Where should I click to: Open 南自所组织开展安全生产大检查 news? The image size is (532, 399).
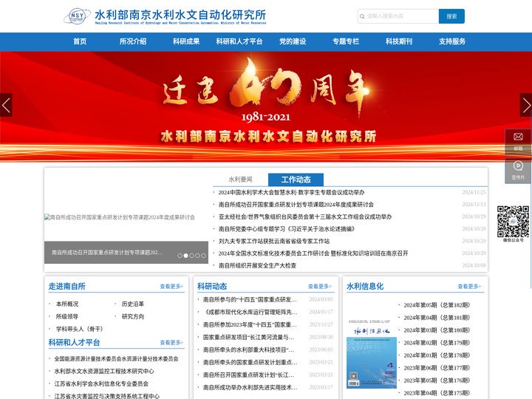pyautogui.click(x=257, y=266)
